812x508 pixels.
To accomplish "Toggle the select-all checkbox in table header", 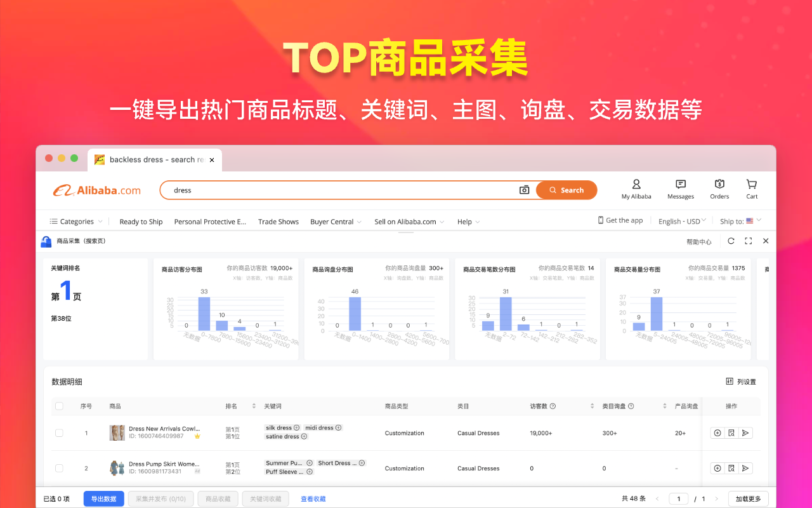I will pyautogui.click(x=59, y=406).
